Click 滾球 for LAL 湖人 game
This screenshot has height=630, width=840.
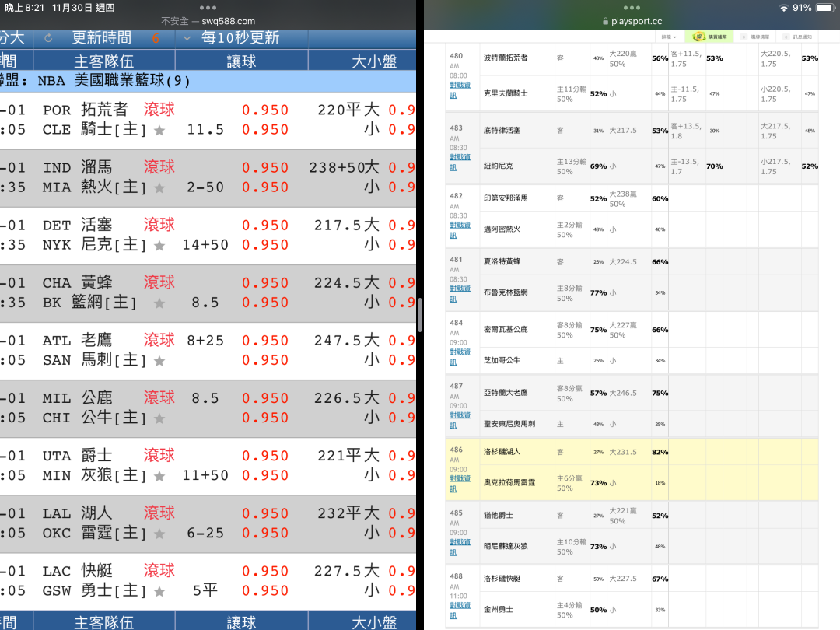pyautogui.click(x=159, y=513)
